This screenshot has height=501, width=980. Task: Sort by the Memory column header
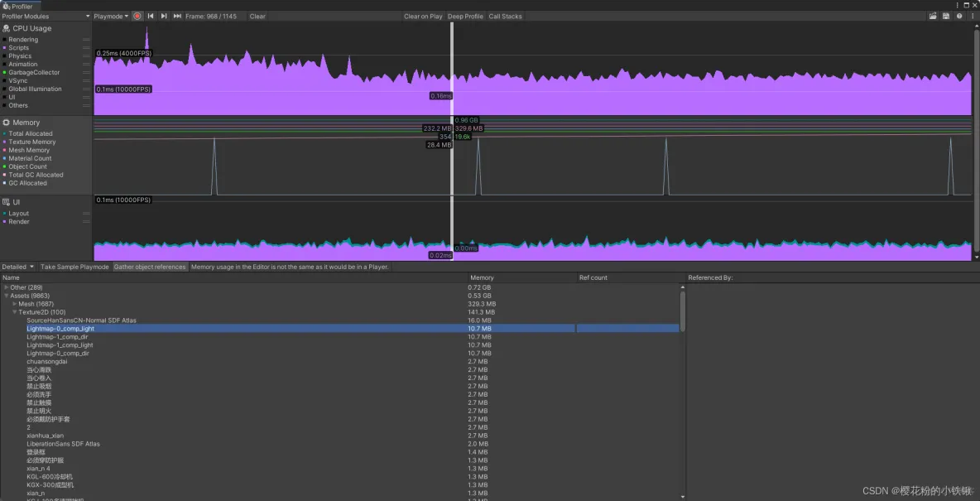pos(522,277)
